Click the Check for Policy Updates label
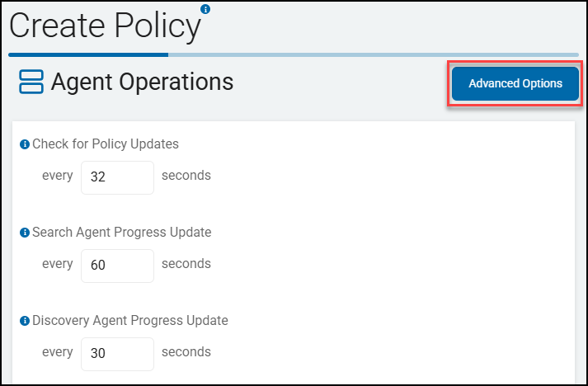 click(106, 144)
